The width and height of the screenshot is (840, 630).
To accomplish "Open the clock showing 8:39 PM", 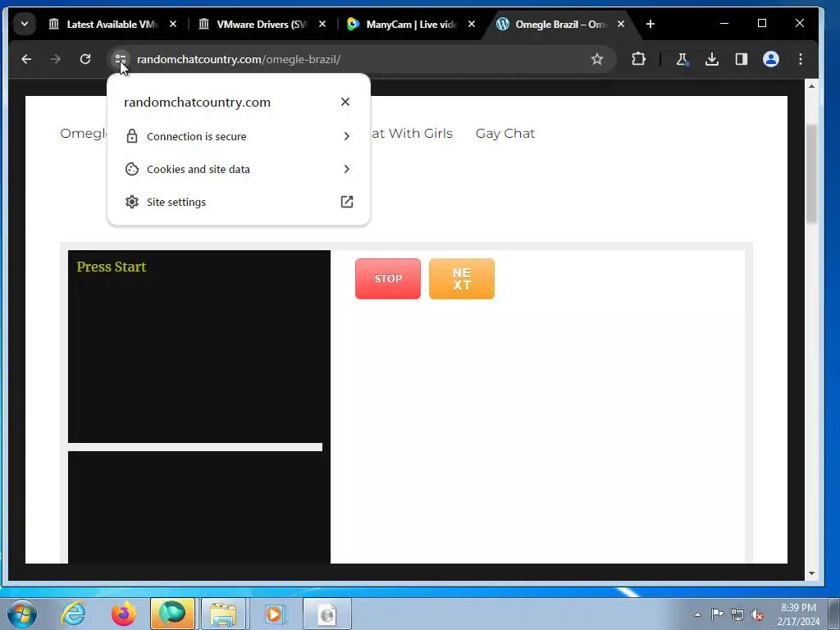I will pyautogui.click(x=798, y=614).
